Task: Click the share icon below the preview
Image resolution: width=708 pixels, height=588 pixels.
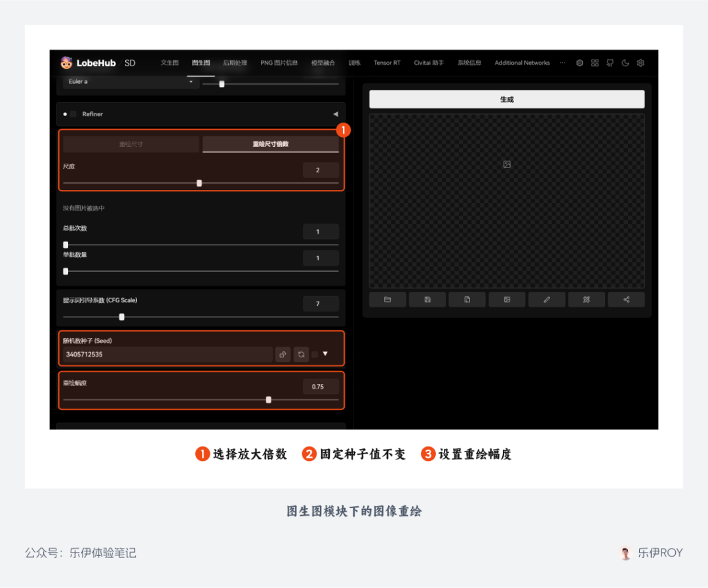Action: click(x=626, y=300)
